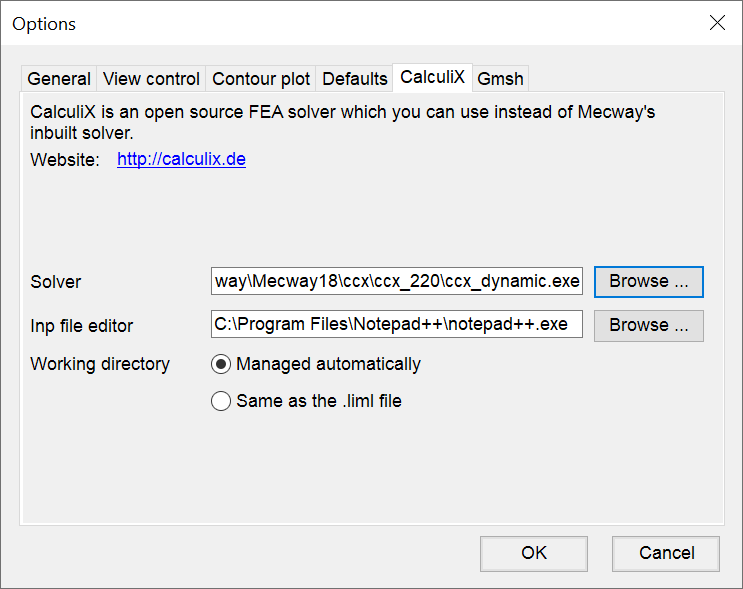Click the Inp file editor path field
The width and height of the screenshot is (743, 589).
coord(397,324)
